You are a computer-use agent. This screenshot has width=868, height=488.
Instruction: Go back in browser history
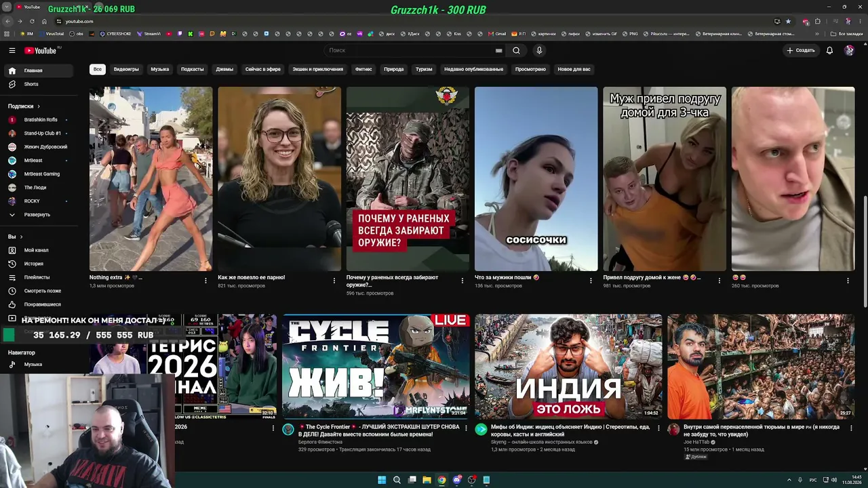(7, 21)
